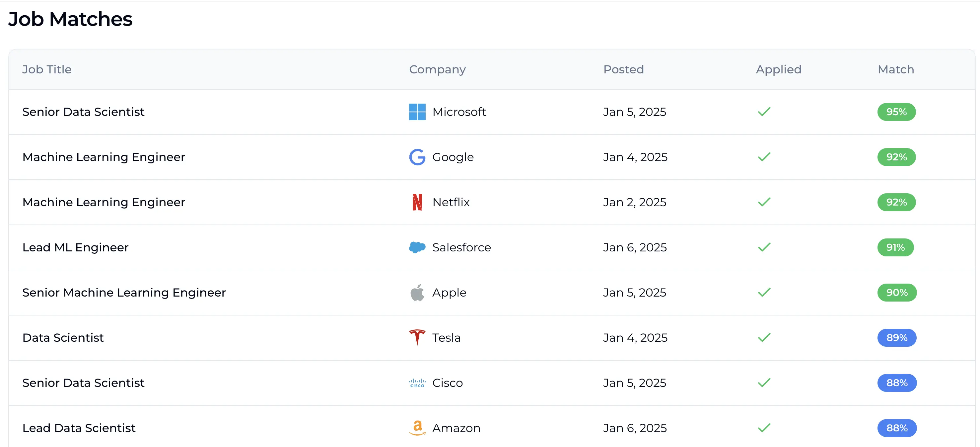Click the Netflix company name
This screenshot has width=980, height=447.
(451, 202)
